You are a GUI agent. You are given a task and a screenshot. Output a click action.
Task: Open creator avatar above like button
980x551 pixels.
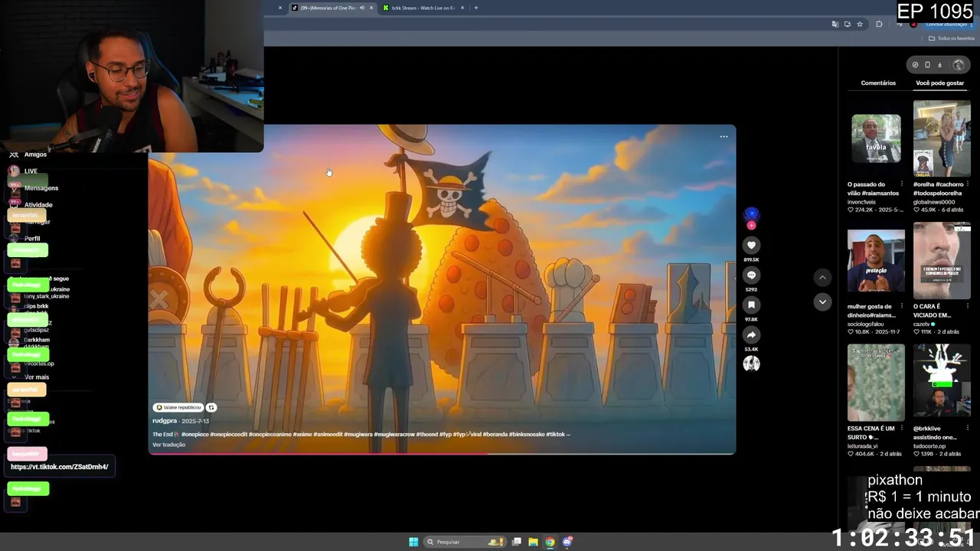[x=751, y=214]
